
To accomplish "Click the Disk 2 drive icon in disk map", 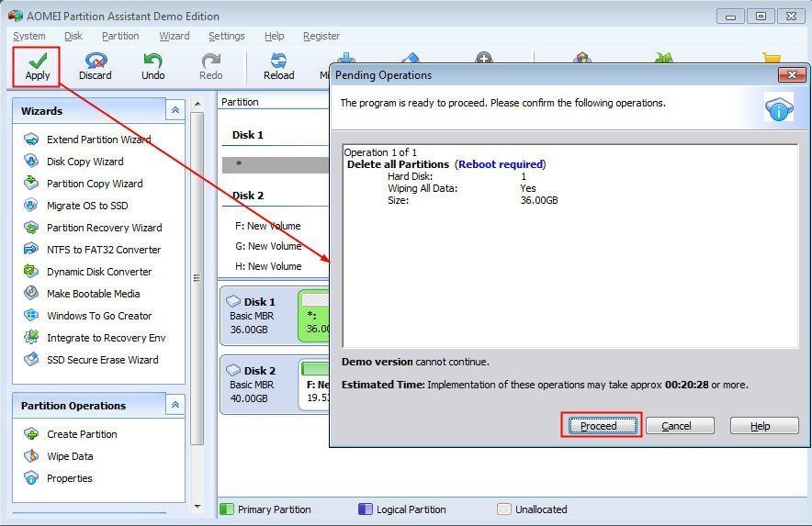I will [233, 370].
